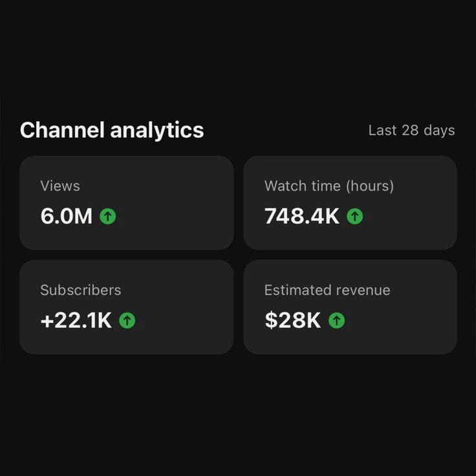Click the +22.1K subscribers value
The width and height of the screenshot is (476, 476).
point(76,320)
